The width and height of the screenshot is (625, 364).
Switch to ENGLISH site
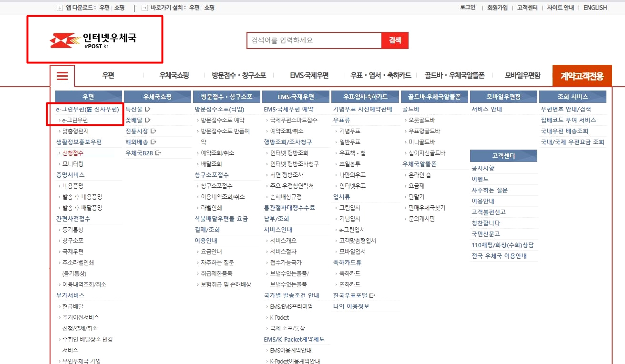point(595,8)
